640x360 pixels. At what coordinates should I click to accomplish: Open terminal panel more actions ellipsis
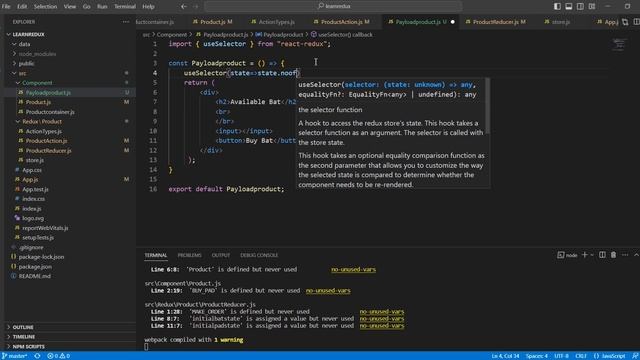click(625, 255)
